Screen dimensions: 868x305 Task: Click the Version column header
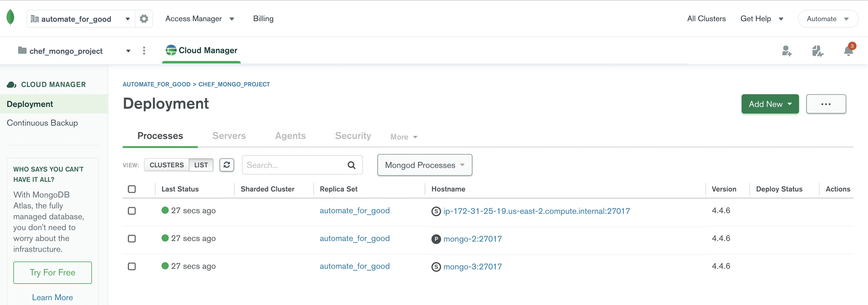click(x=724, y=189)
